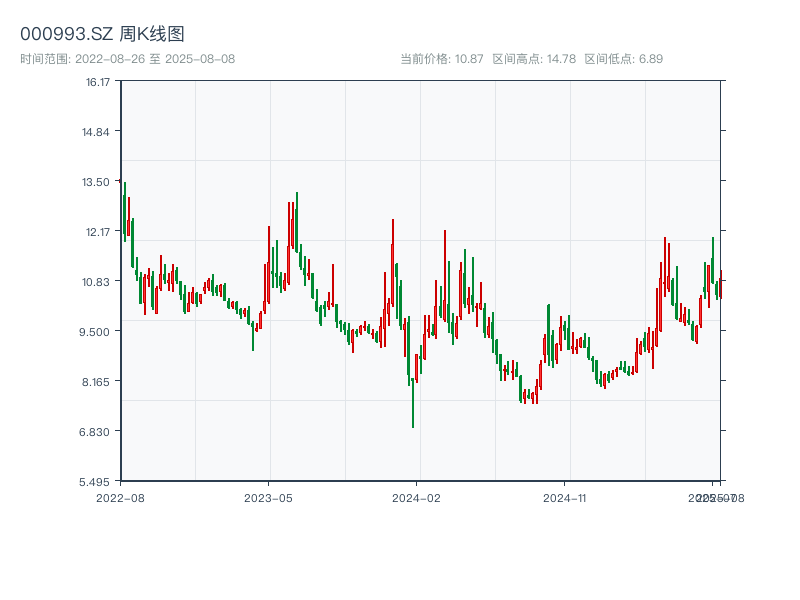Click the 2022-08 x-axis date label
The width and height of the screenshot is (800, 600).
coord(120,497)
